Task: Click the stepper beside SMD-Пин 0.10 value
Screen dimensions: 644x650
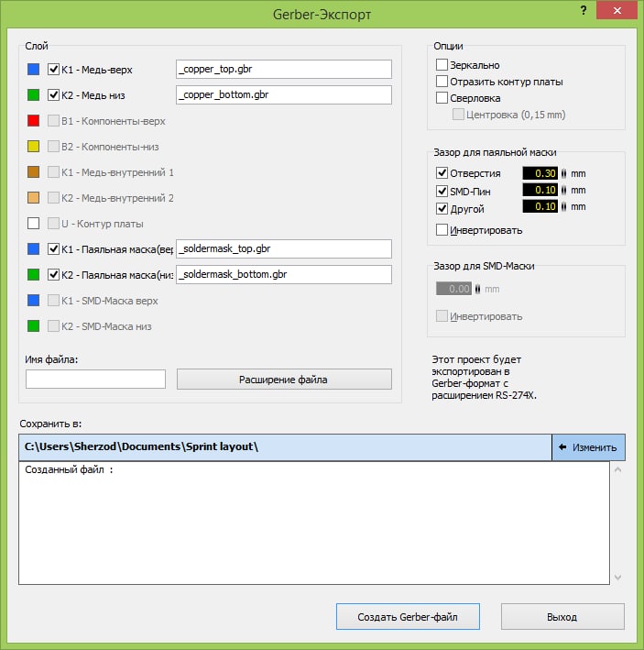Action: [563, 190]
